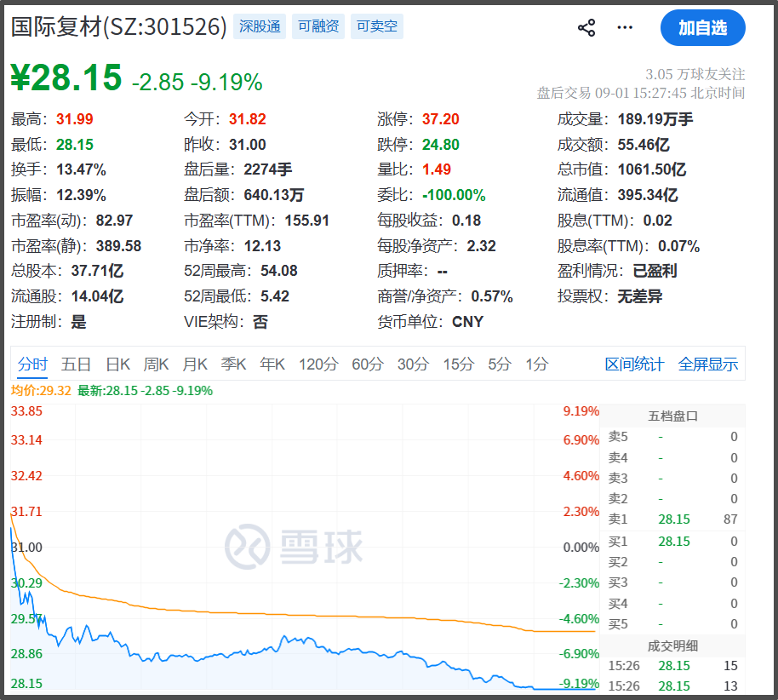Screen dimensions: 778x700
Task: Open the 月K chart tab
Action: coord(195,364)
